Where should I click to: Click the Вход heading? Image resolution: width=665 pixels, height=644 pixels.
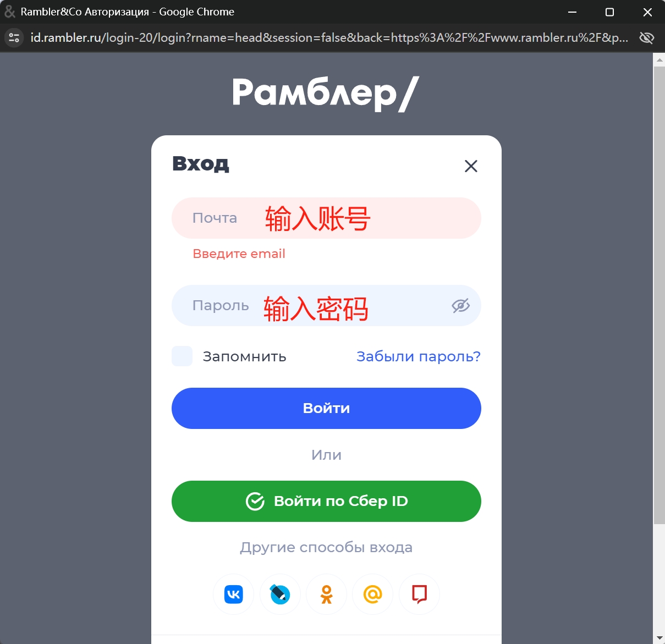(x=201, y=163)
